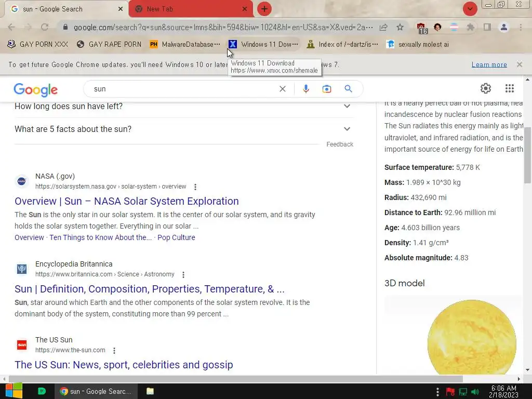Image resolution: width=532 pixels, height=399 pixels.
Task: Click the horizontal scrollbar thumb
Action: (236, 379)
